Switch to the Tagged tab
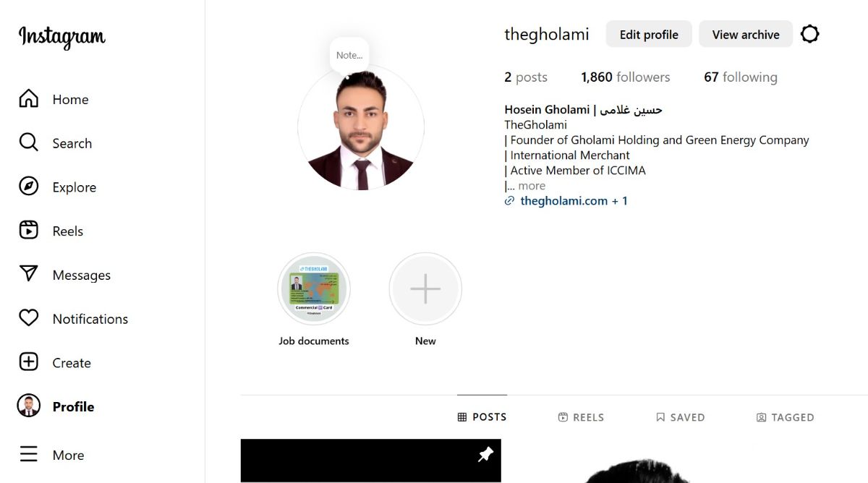The width and height of the screenshot is (868, 483). point(785,417)
